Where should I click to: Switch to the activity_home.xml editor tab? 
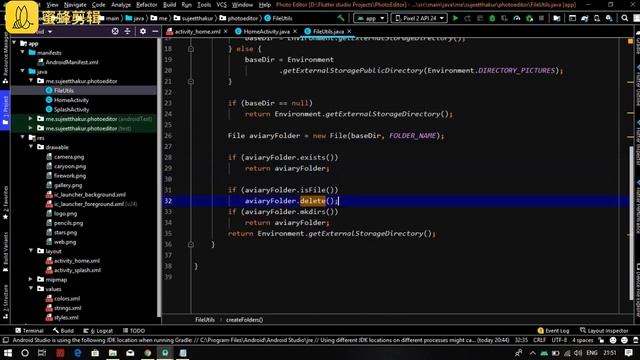[198, 31]
